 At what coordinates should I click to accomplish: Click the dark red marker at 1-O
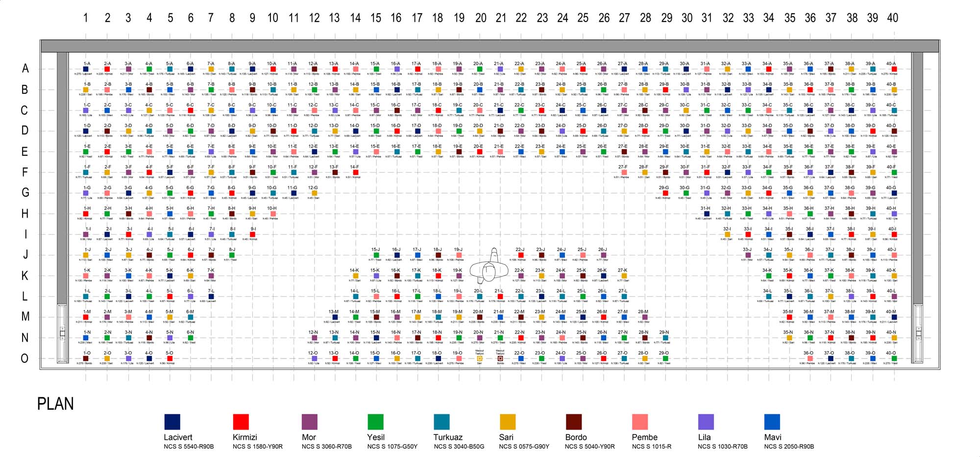point(86,358)
